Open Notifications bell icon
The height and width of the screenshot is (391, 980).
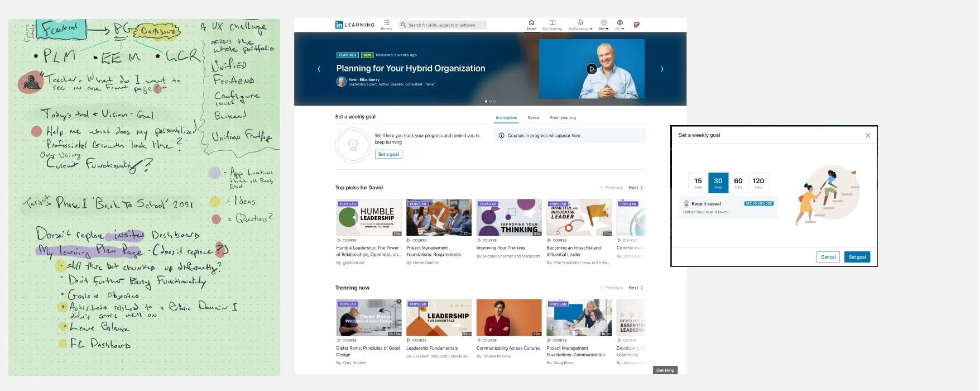pyautogui.click(x=580, y=23)
